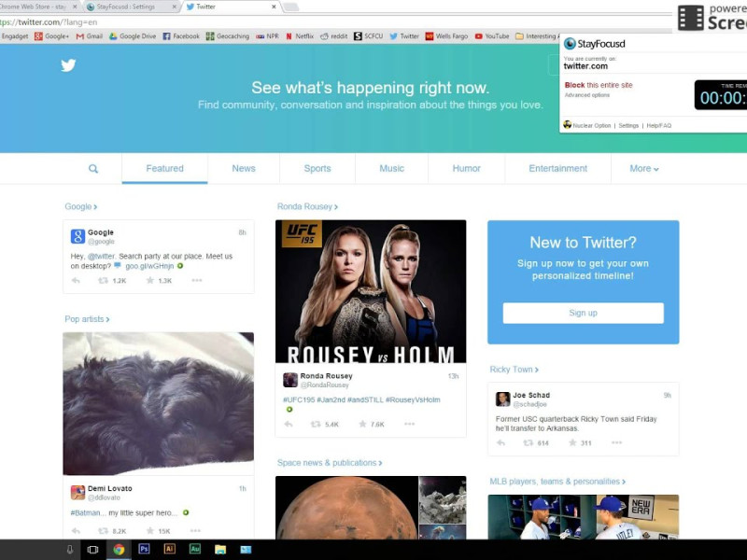Screen dimensions: 747x560
Task: Open the Mars planet image
Action: pos(346,508)
